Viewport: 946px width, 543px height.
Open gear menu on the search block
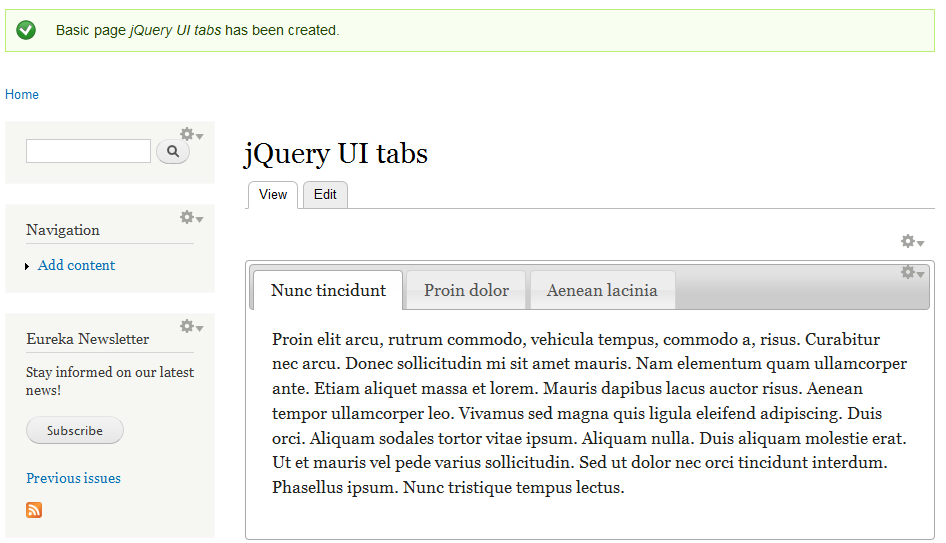190,135
